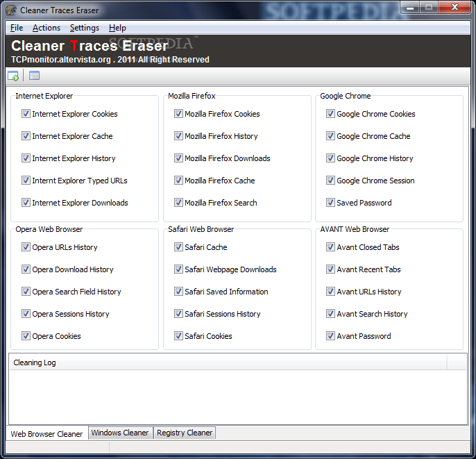Disable Safari Saved Information option

click(178, 292)
